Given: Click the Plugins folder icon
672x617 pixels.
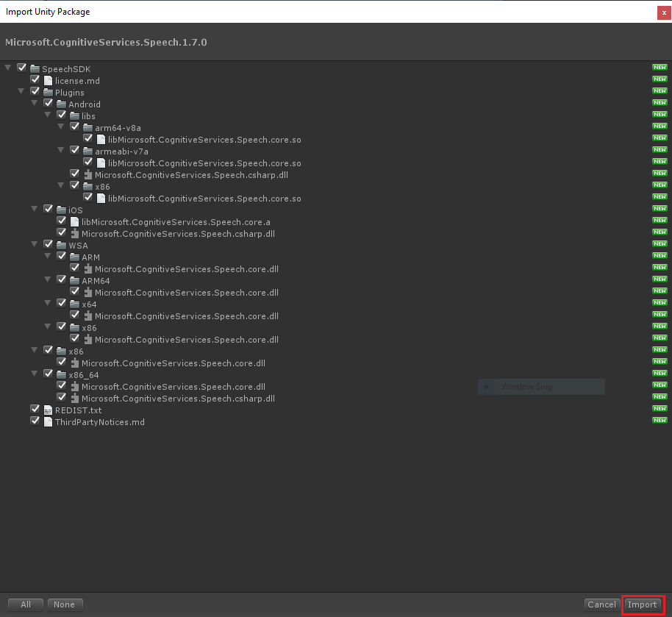Looking at the screenshot, I should click(x=48, y=93).
